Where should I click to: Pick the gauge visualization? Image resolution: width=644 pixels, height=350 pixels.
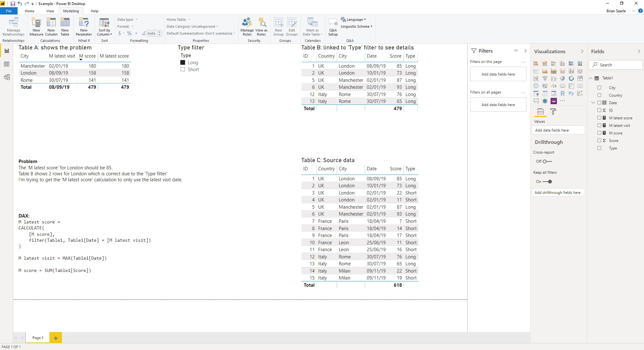point(554,86)
